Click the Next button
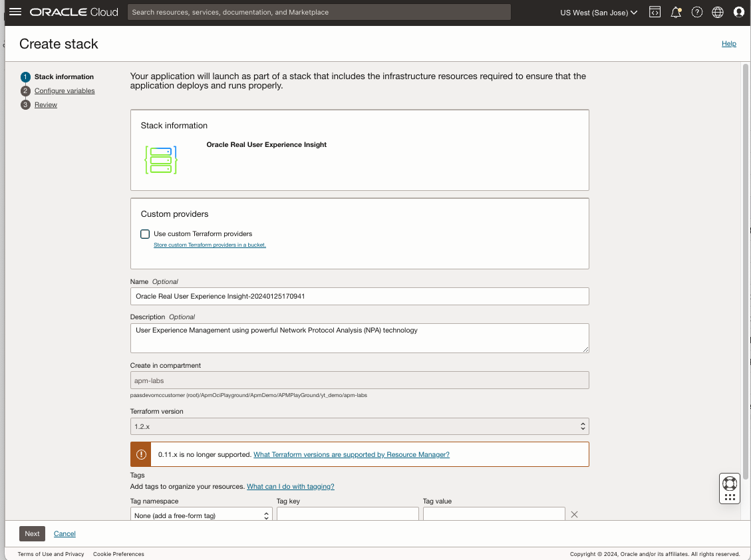Image resolution: width=751 pixels, height=560 pixels. click(32, 533)
